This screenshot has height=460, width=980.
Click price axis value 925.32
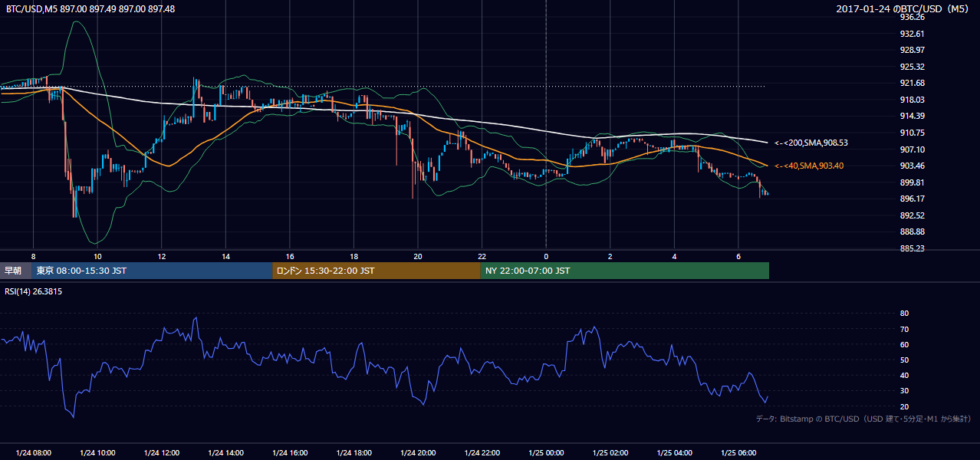point(912,67)
